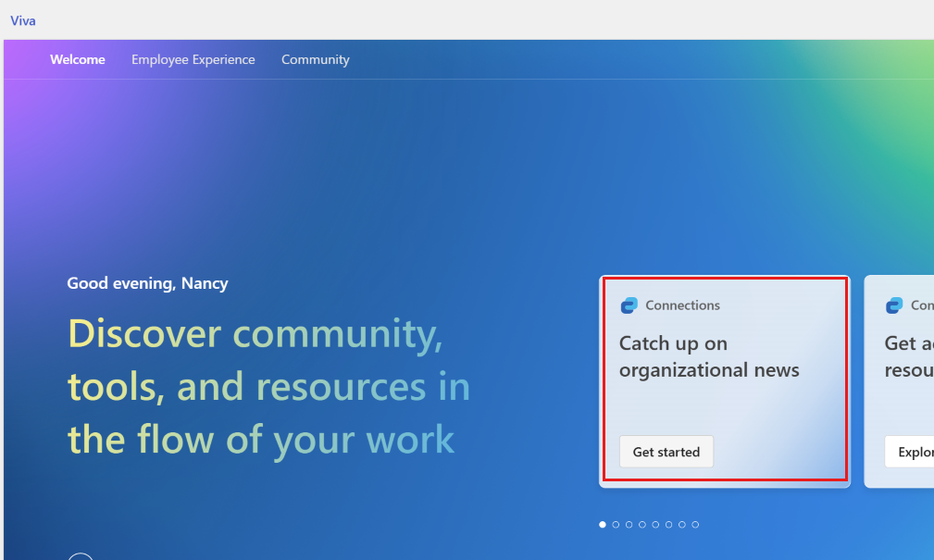Select the seventh carousel page dot
934x560 pixels.
(x=682, y=524)
